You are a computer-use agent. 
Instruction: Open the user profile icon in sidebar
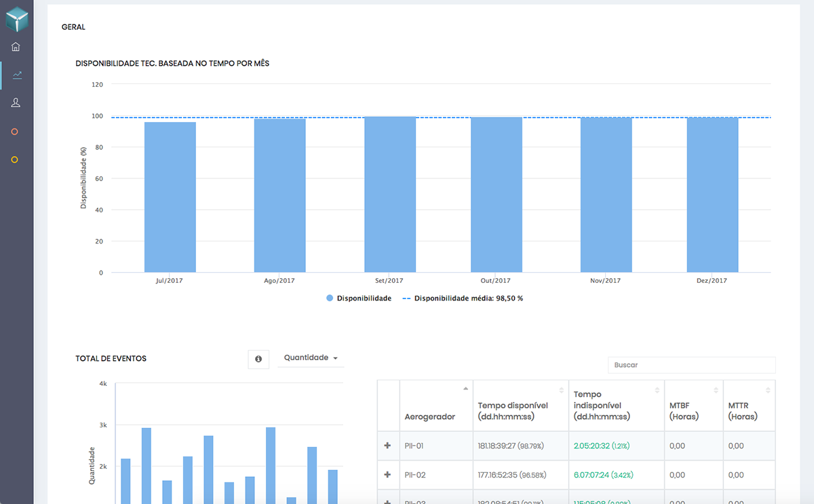pyautogui.click(x=16, y=102)
